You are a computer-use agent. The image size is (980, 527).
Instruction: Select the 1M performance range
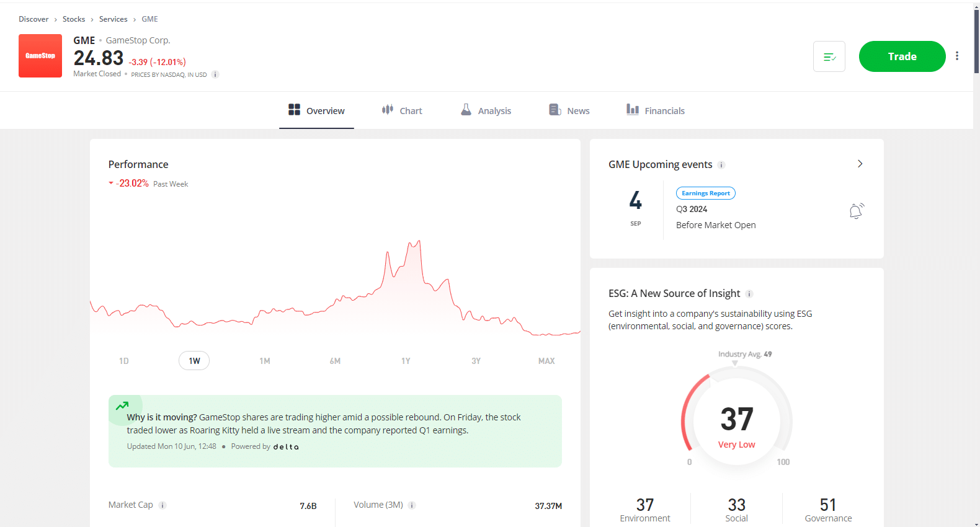pyautogui.click(x=265, y=361)
